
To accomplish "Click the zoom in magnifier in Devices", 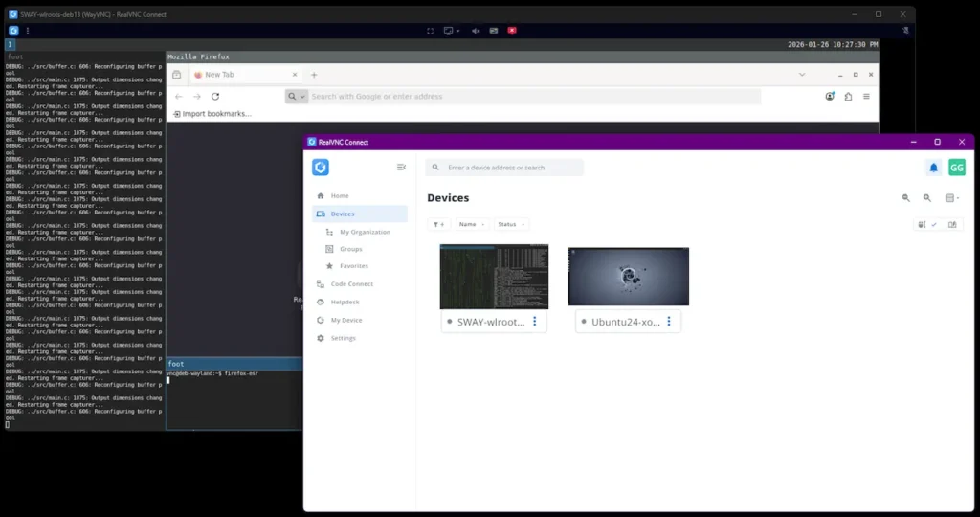I will click(x=926, y=198).
